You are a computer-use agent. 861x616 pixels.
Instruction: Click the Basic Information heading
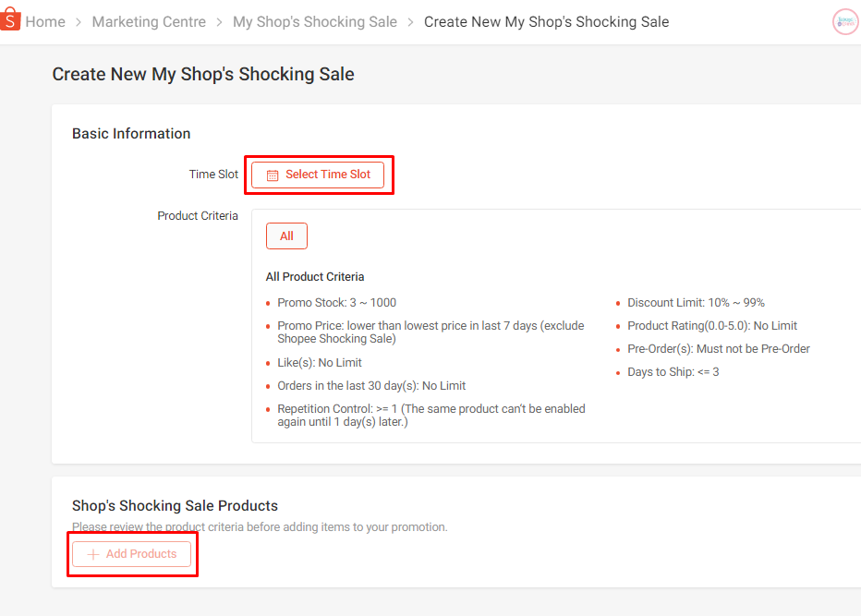pos(131,133)
